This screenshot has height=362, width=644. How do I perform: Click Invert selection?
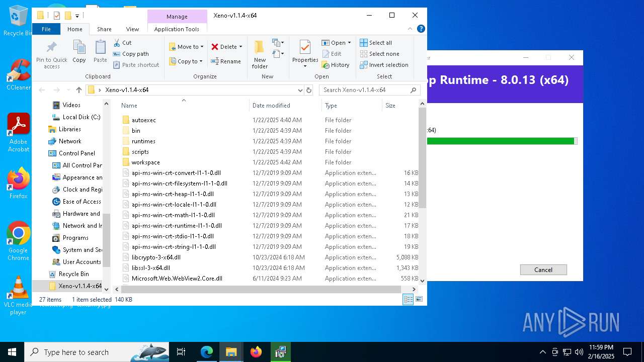384,65
